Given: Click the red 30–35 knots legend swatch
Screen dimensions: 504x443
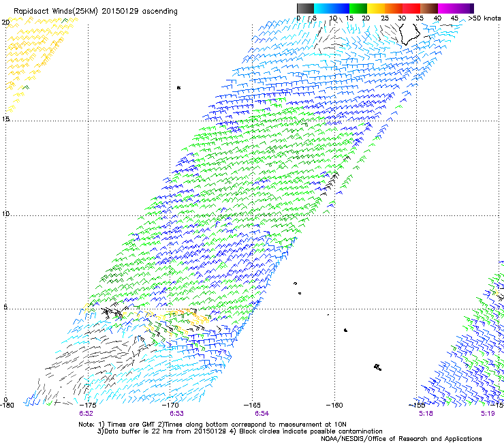Looking at the screenshot, I should pyautogui.click(x=411, y=8).
